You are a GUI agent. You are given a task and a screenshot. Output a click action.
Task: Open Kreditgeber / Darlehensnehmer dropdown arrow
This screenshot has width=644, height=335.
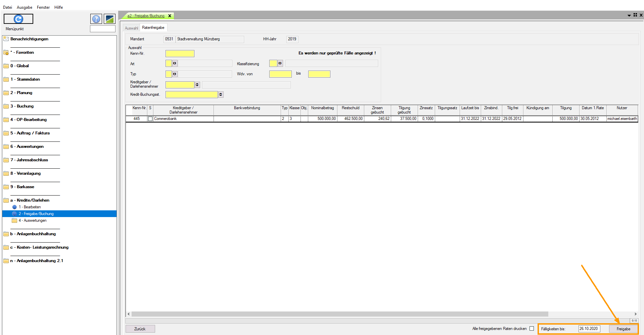tap(197, 85)
